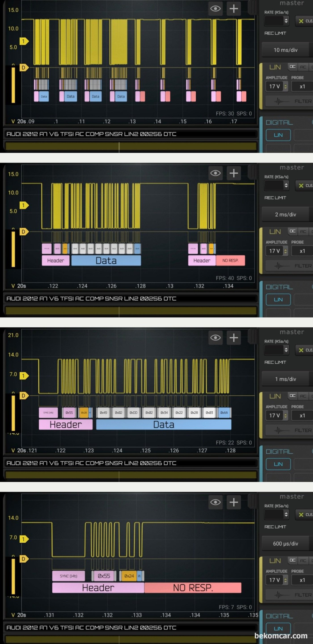
Task: Open the 2 ms/div timebase selector
Action: pos(286,215)
